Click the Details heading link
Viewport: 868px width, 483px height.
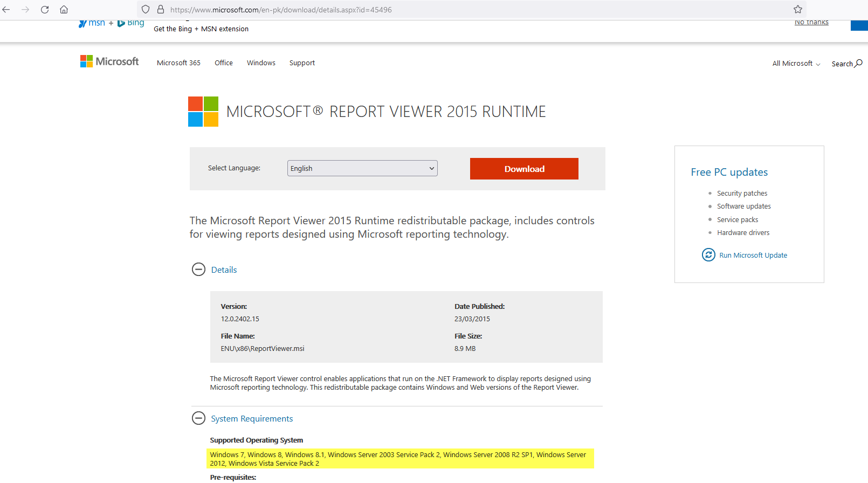[x=224, y=270]
